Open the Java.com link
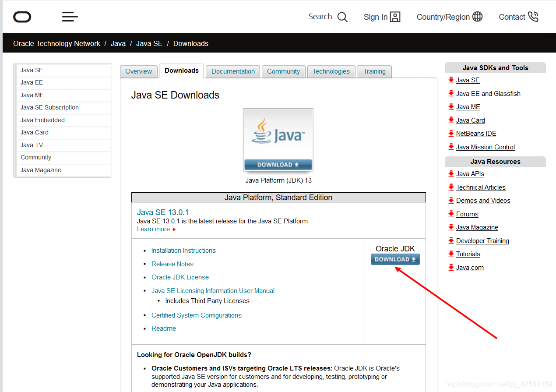The width and height of the screenshot is (556, 392). tap(470, 268)
